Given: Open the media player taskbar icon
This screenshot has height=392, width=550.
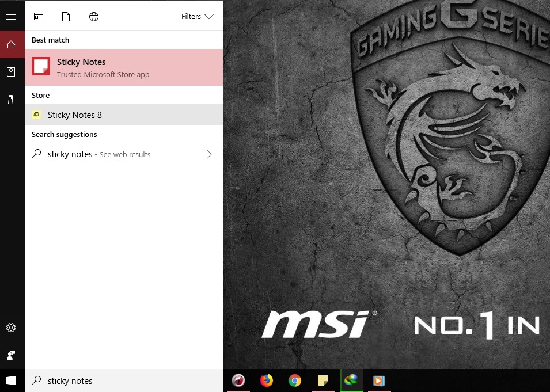Looking at the screenshot, I should coord(379,380).
